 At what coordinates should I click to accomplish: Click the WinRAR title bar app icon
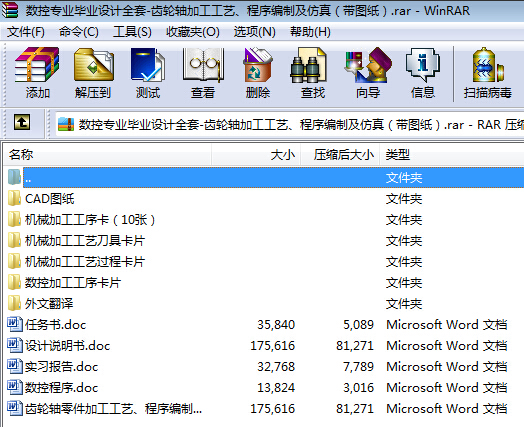[10, 10]
